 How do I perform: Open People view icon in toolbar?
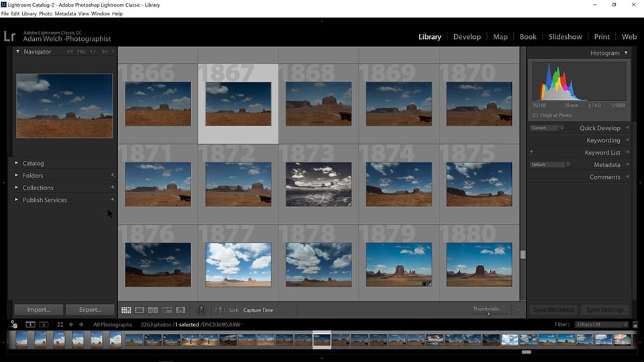(x=180, y=310)
